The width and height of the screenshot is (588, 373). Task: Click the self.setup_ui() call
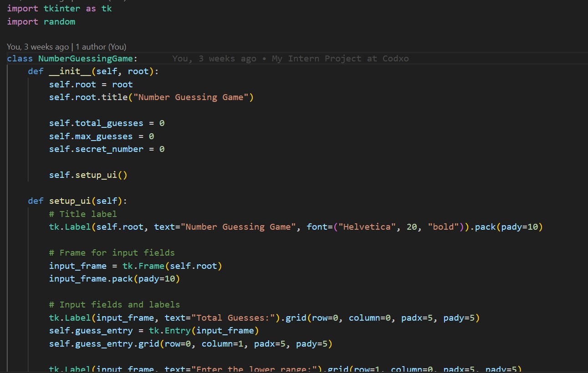[x=88, y=175]
